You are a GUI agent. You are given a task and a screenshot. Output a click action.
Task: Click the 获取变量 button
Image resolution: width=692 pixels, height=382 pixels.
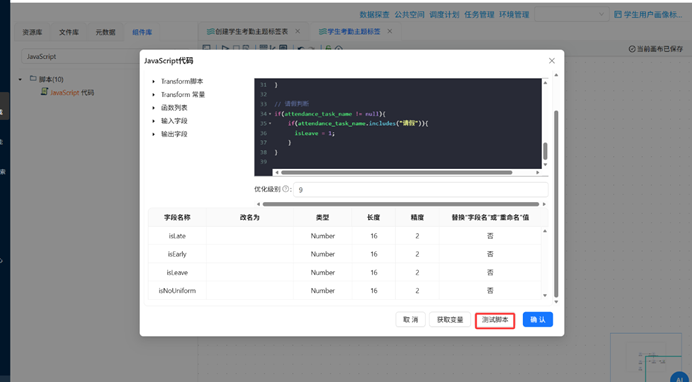[x=450, y=320]
